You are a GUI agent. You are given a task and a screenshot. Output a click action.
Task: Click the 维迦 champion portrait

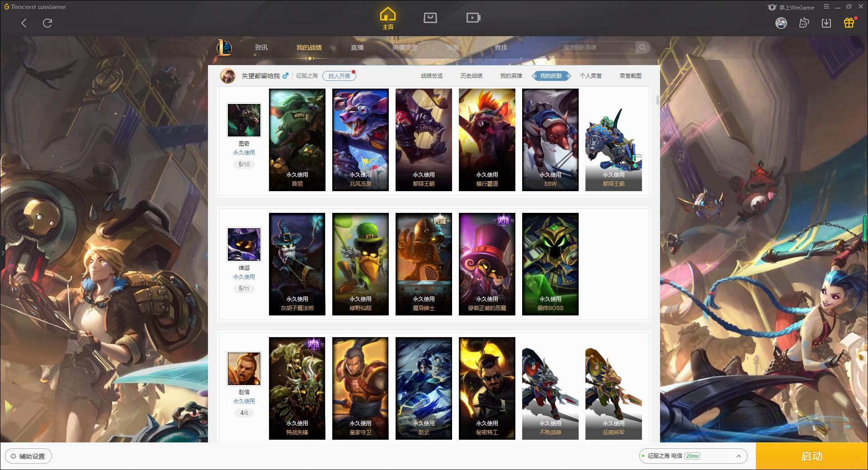(x=244, y=244)
